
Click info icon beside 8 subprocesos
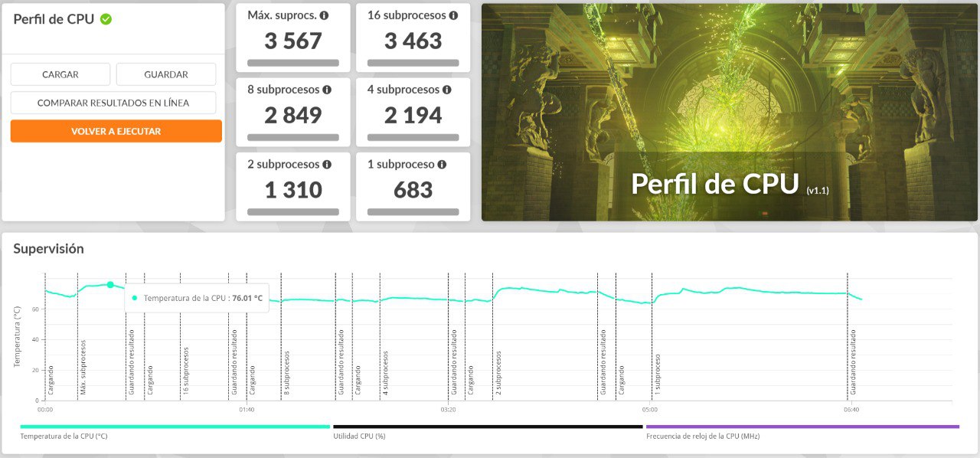pos(327,90)
